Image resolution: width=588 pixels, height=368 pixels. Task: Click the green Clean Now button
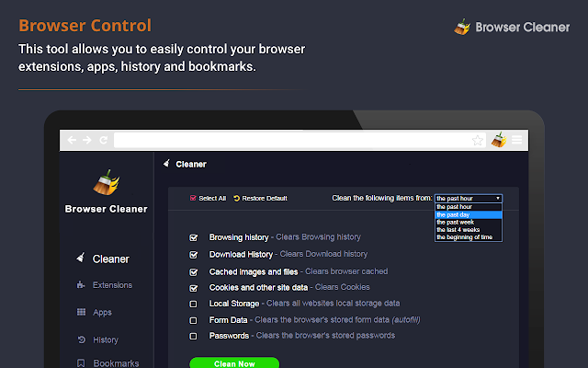234,362
